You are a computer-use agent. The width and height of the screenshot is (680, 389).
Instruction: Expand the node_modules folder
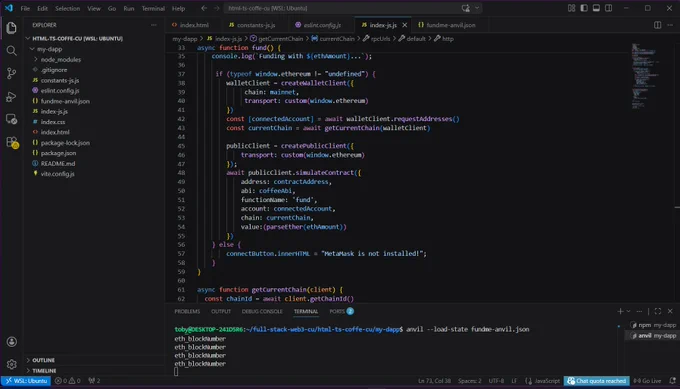tap(36, 59)
